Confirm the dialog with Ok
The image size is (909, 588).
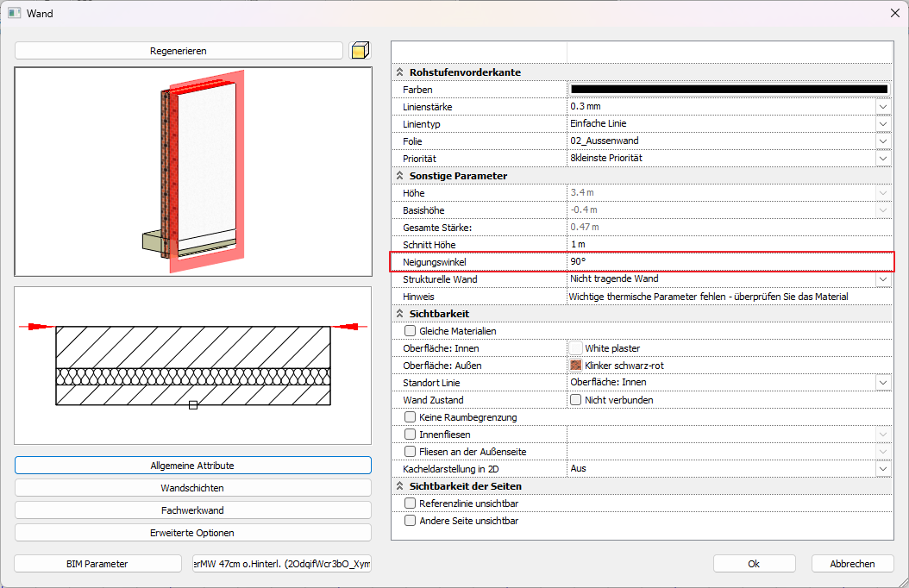pyautogui.click(x=754, y=564)
